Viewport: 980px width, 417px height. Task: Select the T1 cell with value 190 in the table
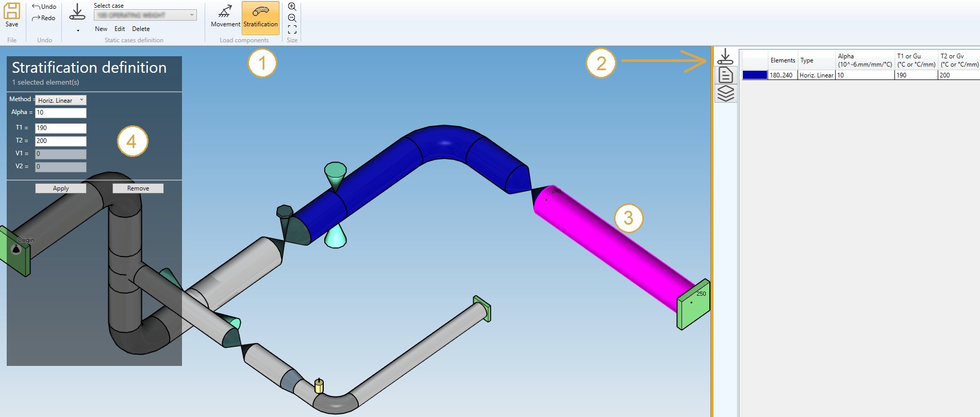916,75
